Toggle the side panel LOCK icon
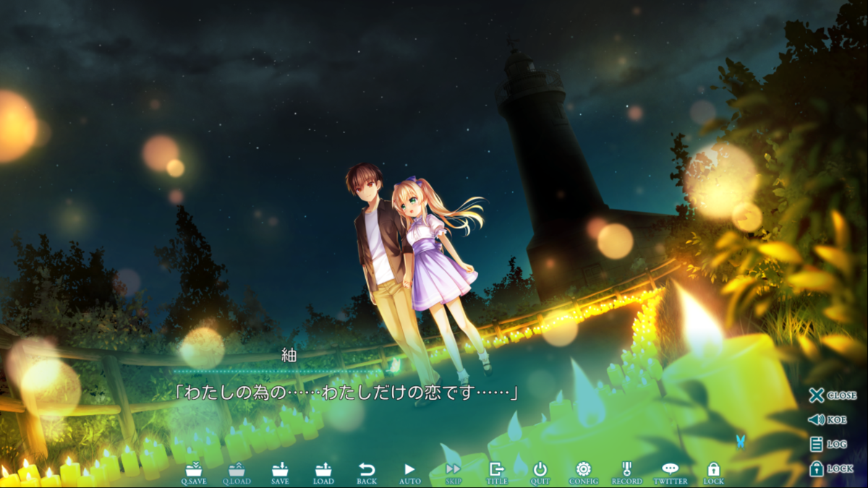This screenshot has width=868, height=488. coord(831,468)
